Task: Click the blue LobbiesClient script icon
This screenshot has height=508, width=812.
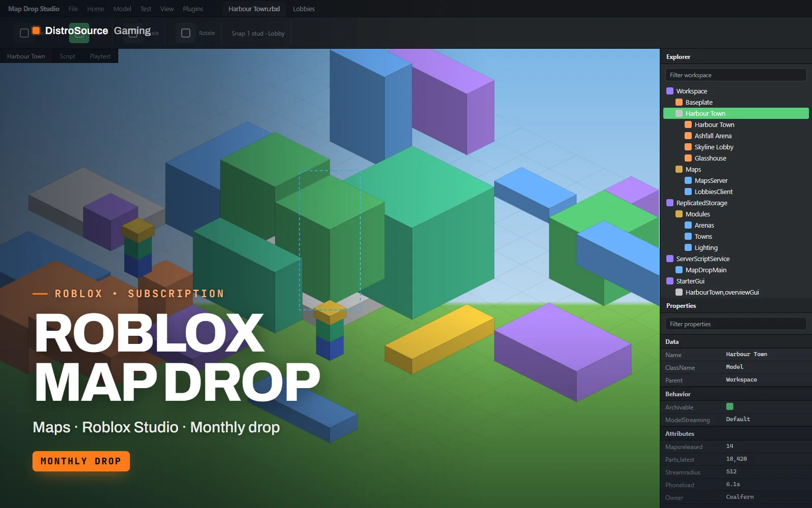Action: (688, 192)
